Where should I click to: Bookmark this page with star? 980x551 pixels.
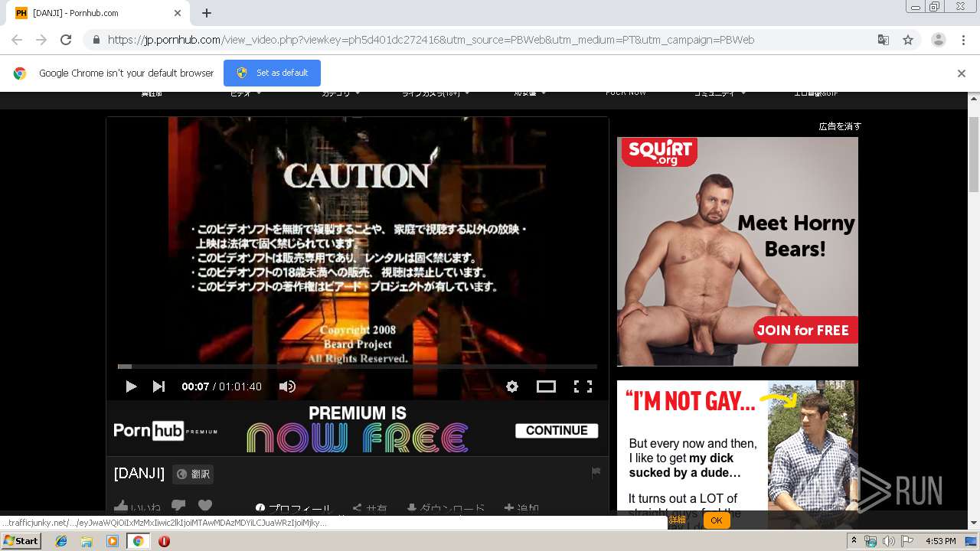pyautogui.click(x=908, y=40)
